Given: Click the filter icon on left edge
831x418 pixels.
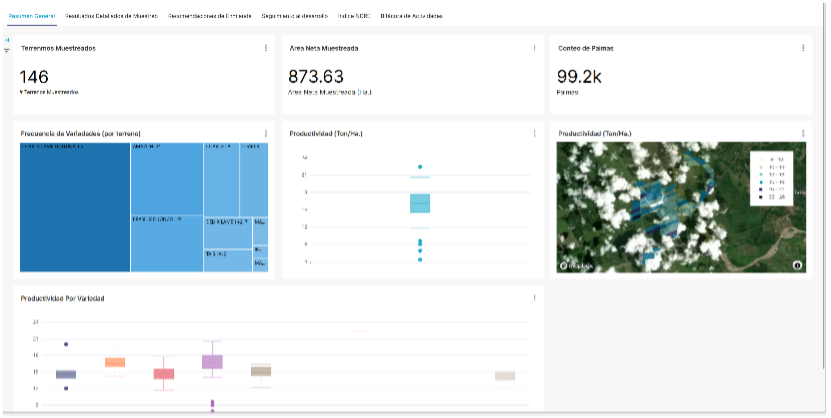Looking at the screenshot, I should (x=7, y=50).
